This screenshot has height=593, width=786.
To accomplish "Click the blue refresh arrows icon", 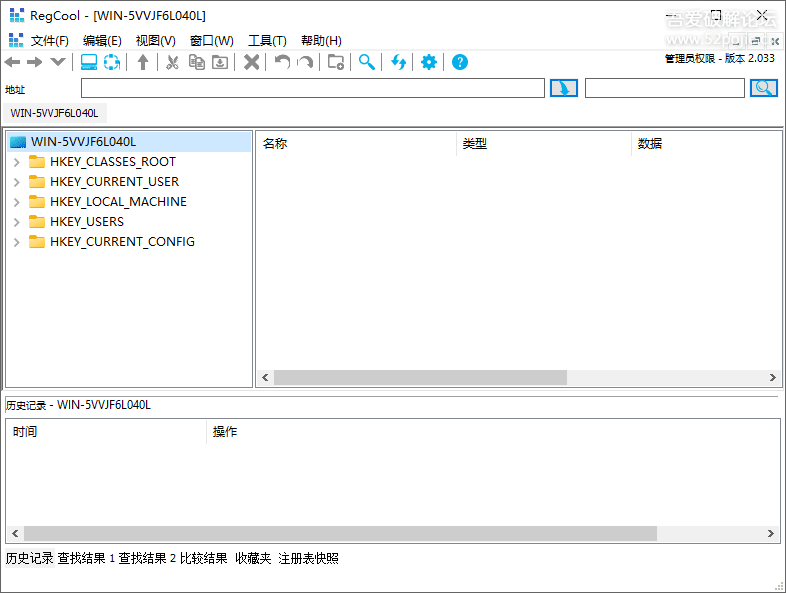I will [399, 62].
